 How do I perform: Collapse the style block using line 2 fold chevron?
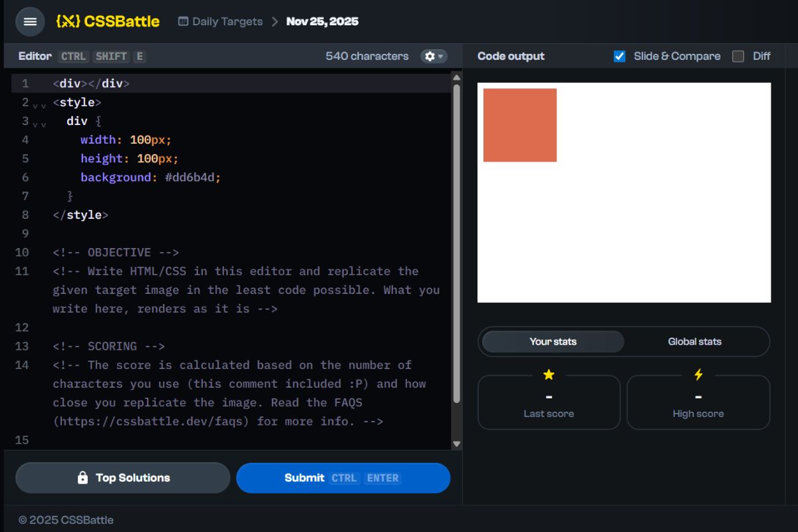tap(34, 105)
